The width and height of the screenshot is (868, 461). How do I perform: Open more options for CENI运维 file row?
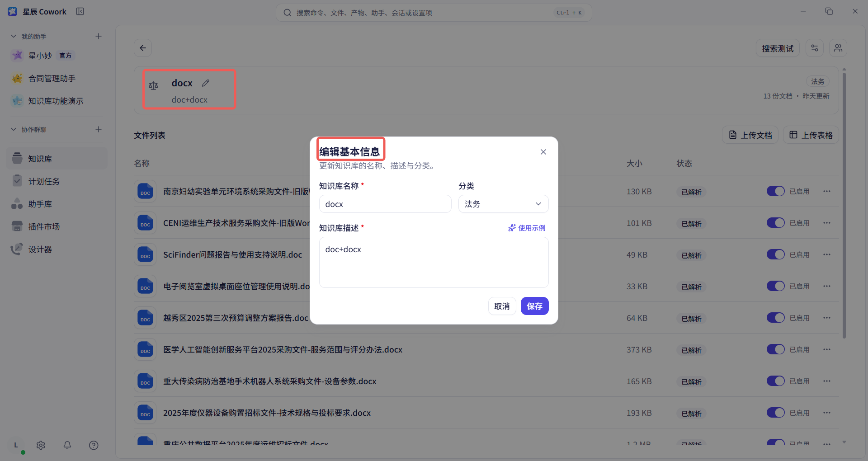(827, 223)
